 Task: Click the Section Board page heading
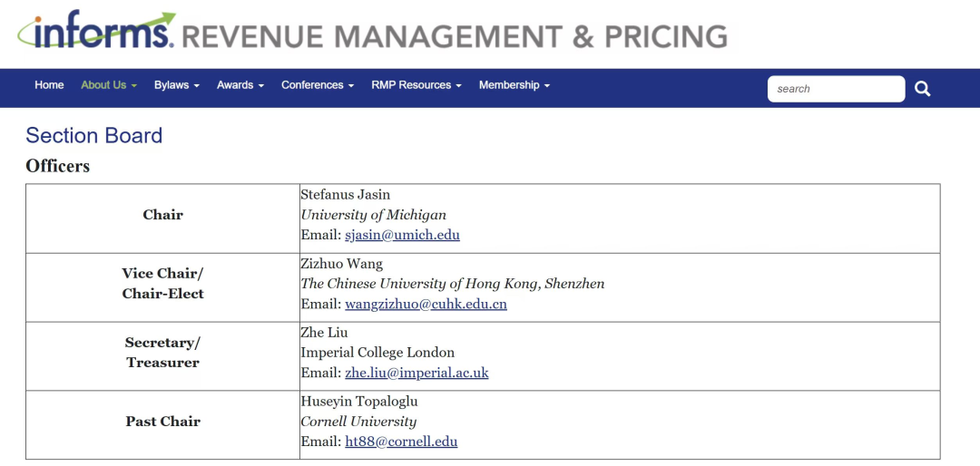pos(93,135)
